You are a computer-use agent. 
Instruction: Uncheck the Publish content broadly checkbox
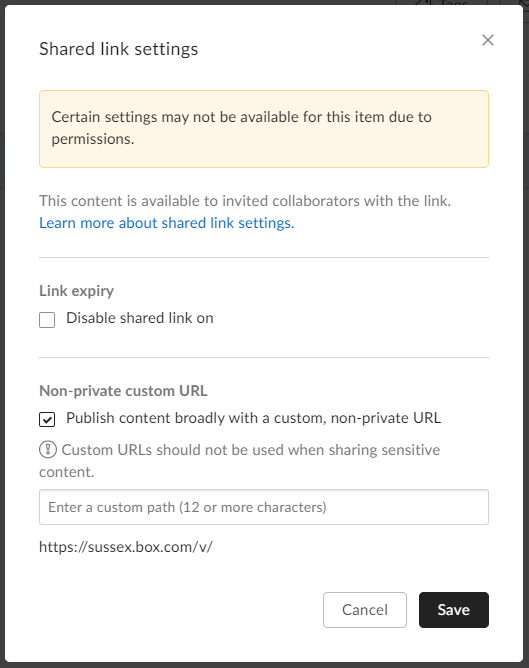point(47,419)
